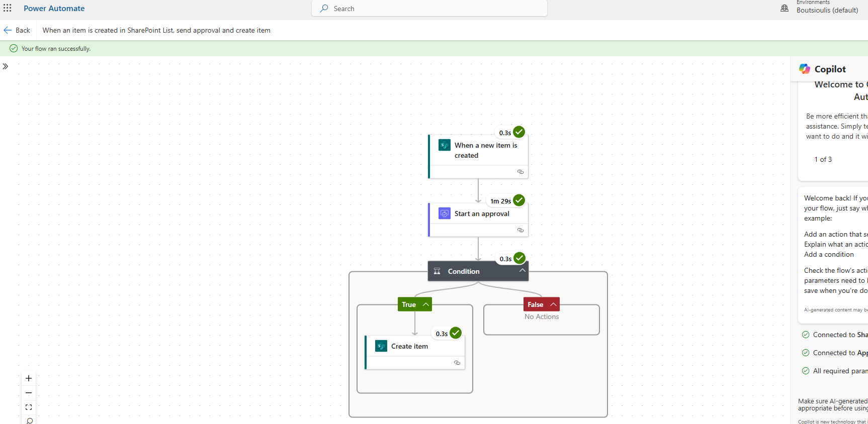The height and width of the screenshot is (424, 868).
Task: Click 'All required param…' check icon
Action: tap(806, 371)
